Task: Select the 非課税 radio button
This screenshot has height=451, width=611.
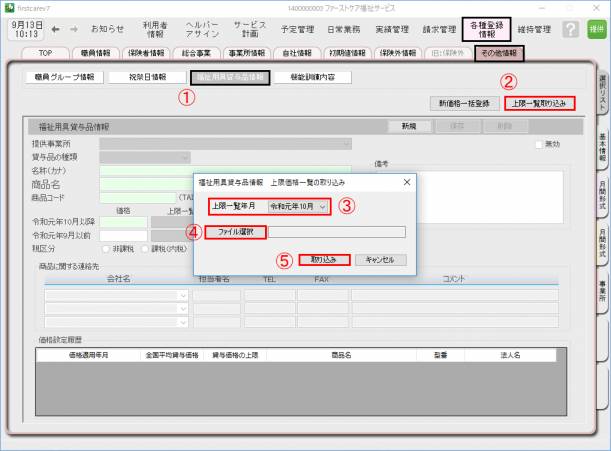Action: (x=107, y=249)
